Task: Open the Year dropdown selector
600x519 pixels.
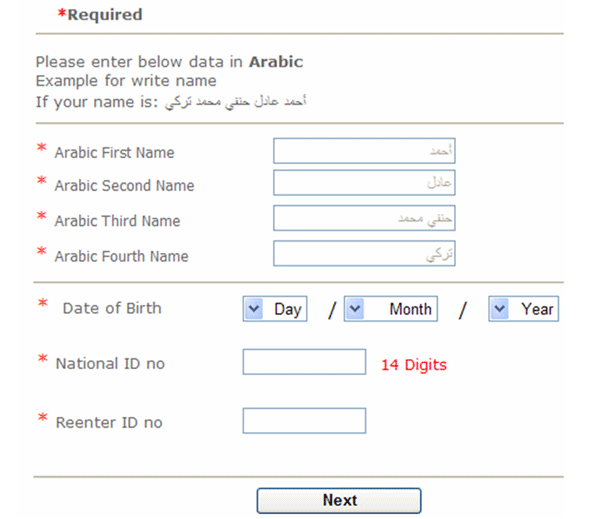Action: (523, 309)
